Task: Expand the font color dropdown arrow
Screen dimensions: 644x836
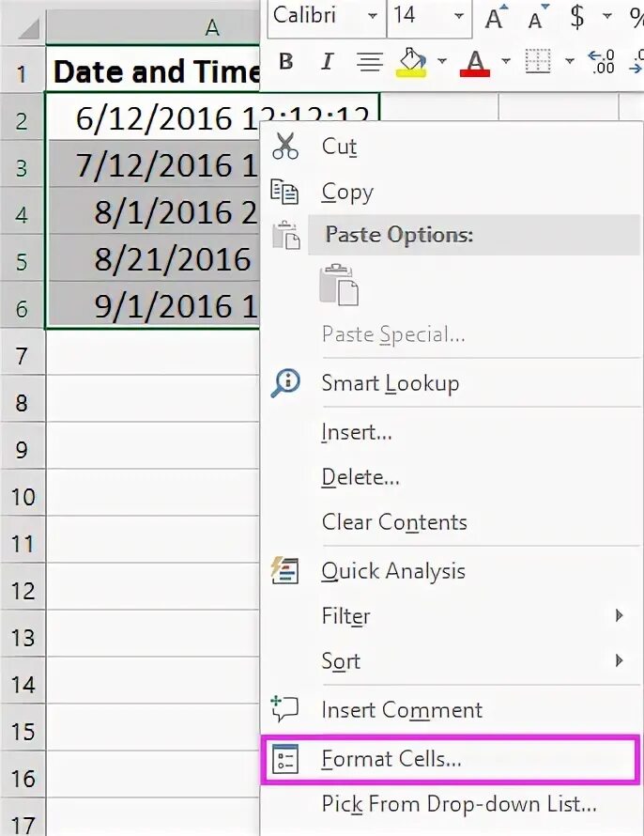Action: 505,61
